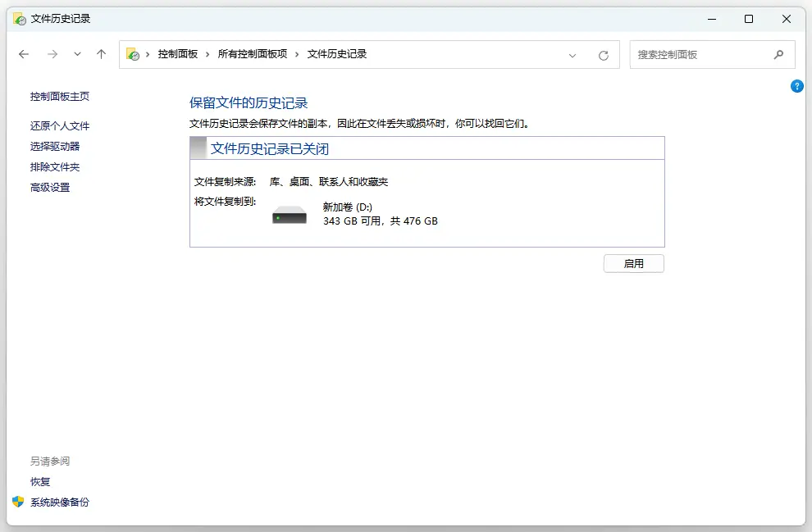Navigate to 控制面板 in the breadcrumb
The height and width of the screenshot is (532, 812).
(x=179, y=54)
